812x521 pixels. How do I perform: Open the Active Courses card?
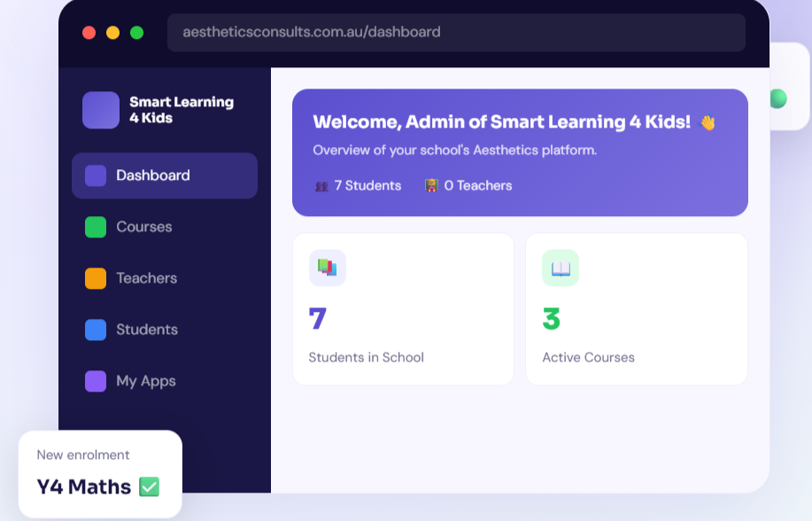636,309
